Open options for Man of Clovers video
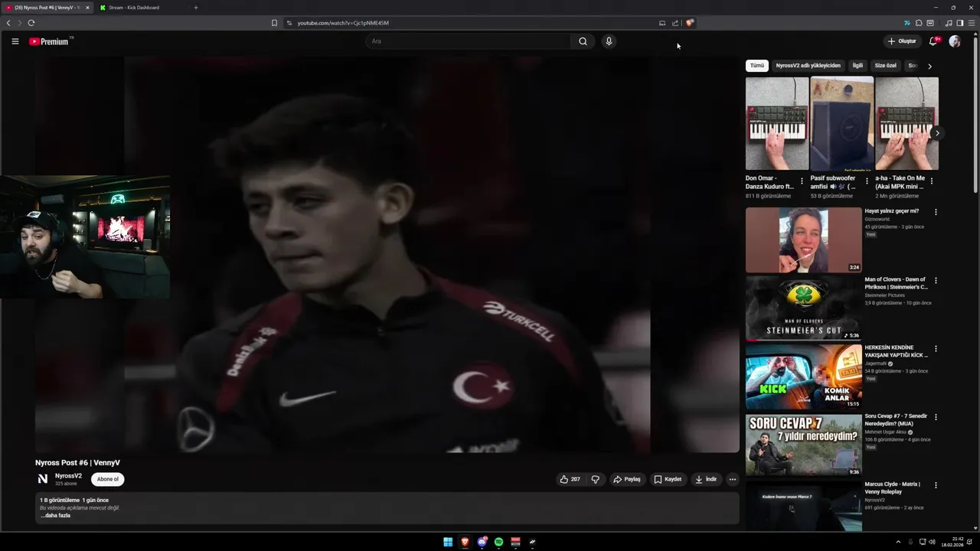The image size is (980, 551). (936, 281)
